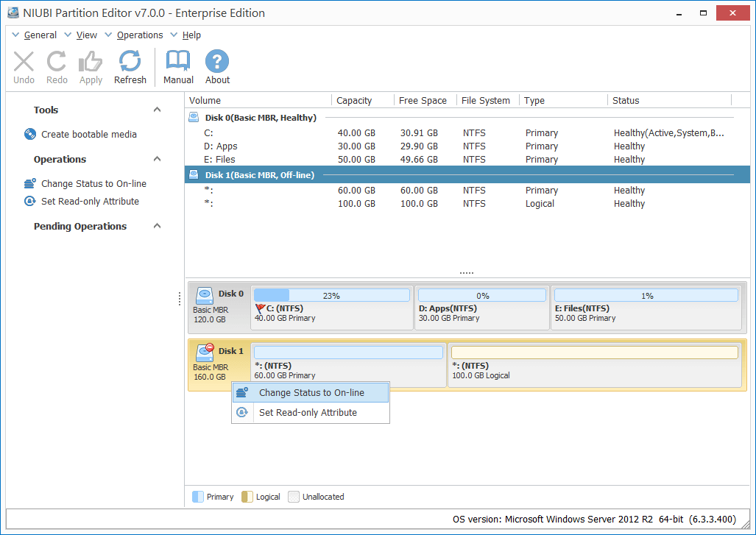Screen dimensions: 756x535
Task: Select the D: Apps volume row
Action: (x=467, y=146)
